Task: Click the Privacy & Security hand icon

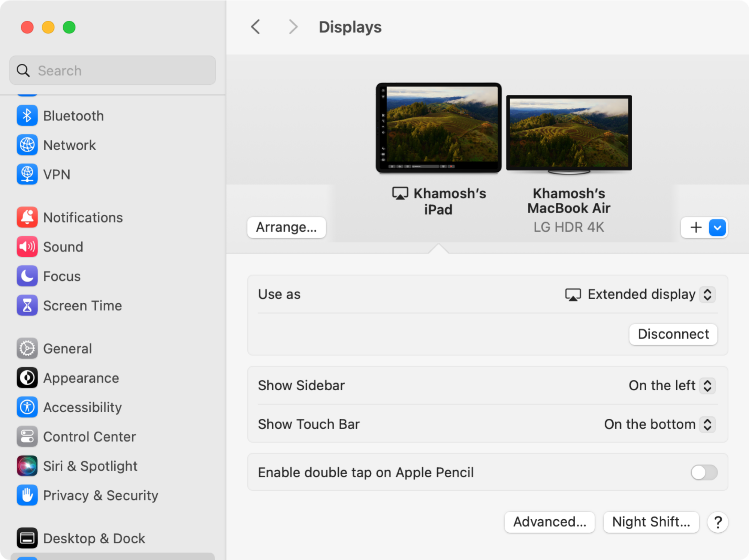Action: 27,495
